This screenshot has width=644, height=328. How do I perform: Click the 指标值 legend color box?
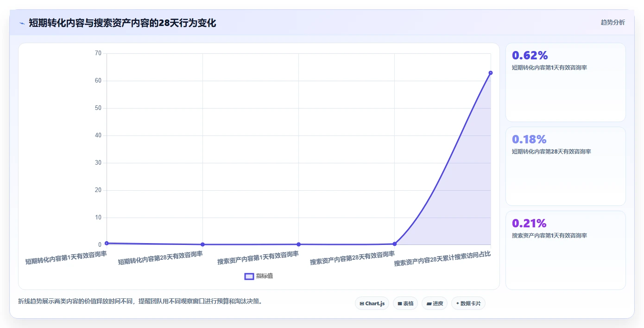click(249, 277)
